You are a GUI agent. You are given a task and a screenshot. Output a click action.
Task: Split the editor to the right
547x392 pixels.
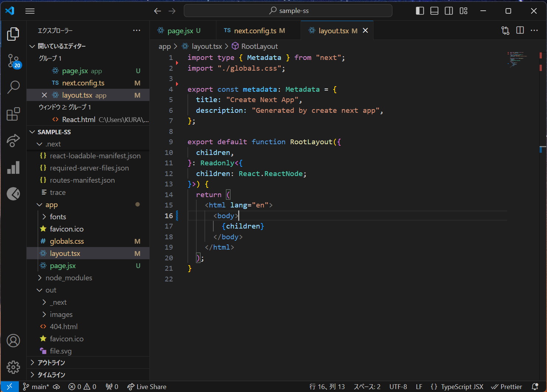tap(520, 30)
